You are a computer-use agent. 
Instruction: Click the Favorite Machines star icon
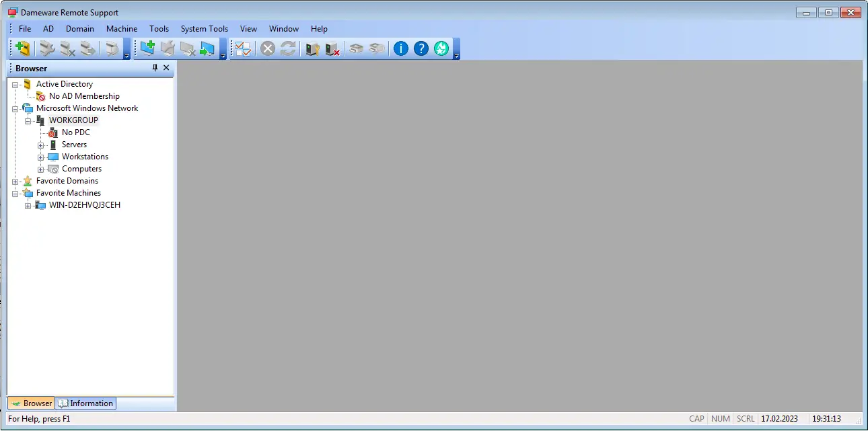[x=28, y=193]
